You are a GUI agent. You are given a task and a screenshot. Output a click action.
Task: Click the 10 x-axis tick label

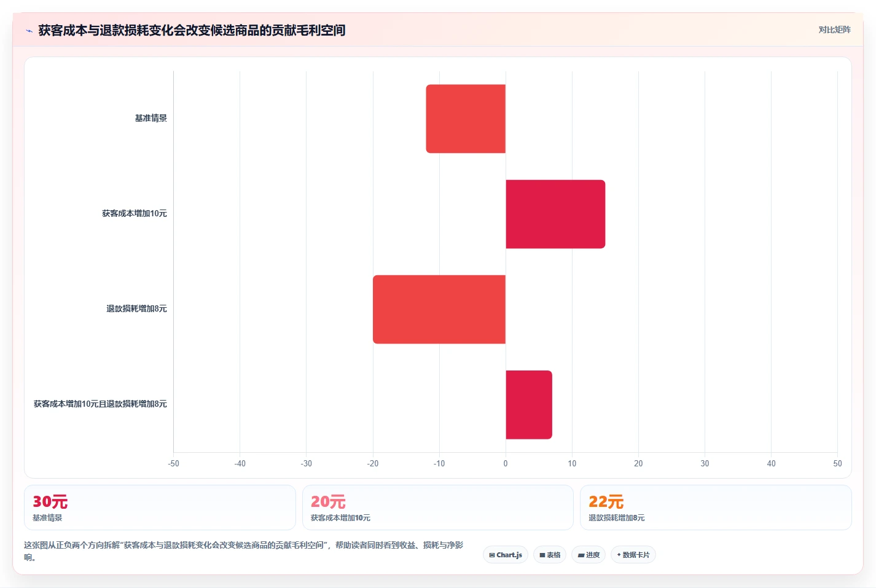[572, 463]
